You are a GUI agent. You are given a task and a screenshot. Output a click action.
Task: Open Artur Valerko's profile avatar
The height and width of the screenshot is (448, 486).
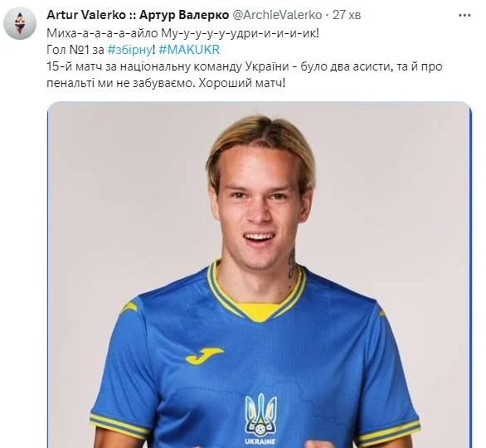pos(20,23)
